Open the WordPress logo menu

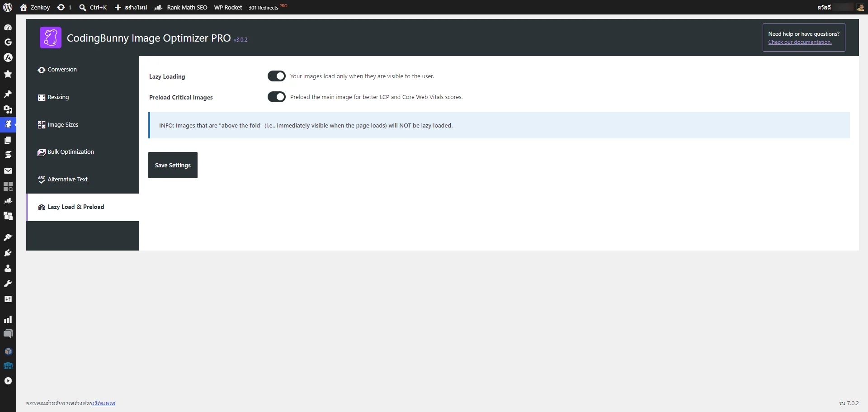tap(8, 7)
